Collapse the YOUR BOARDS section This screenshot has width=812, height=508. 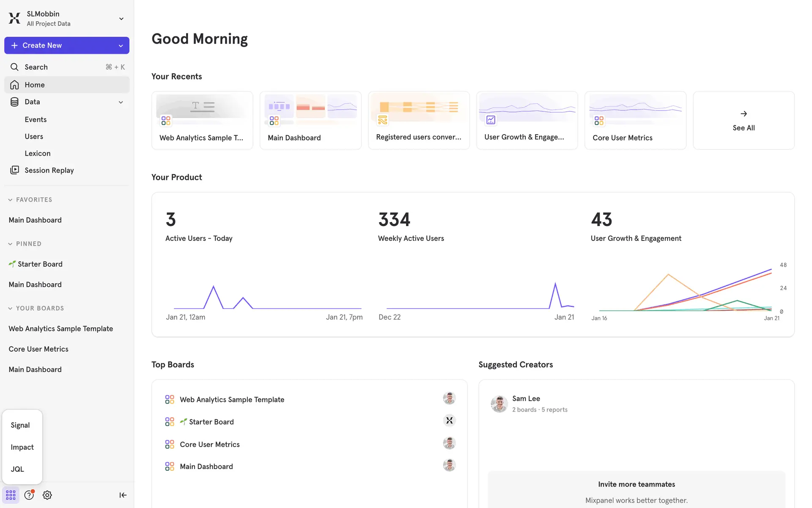point(10,308)
